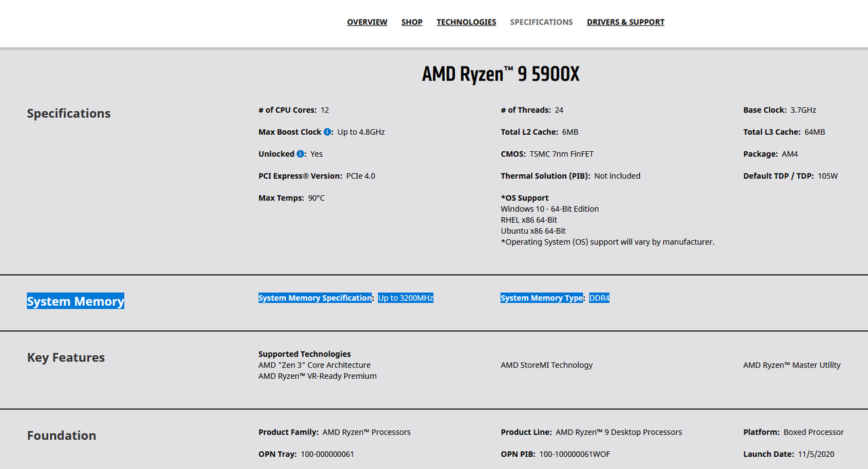Click the System Memory Specification label

315,298
